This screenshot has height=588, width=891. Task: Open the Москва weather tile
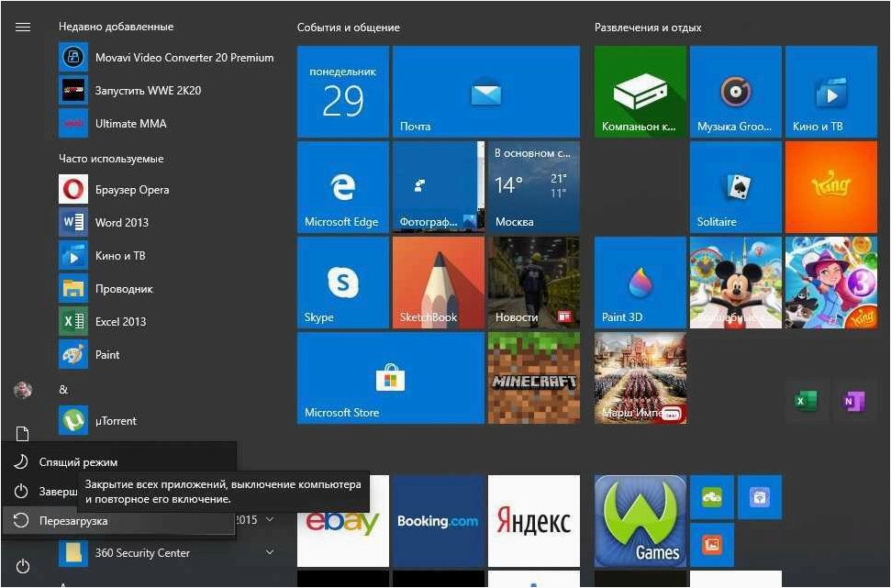tap(534, 187)
